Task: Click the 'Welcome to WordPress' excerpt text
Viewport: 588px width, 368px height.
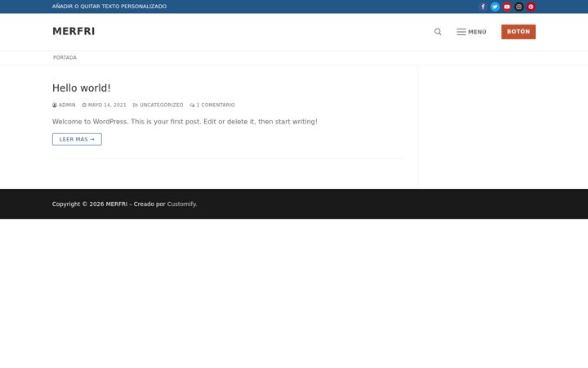Action: (185, 122)
